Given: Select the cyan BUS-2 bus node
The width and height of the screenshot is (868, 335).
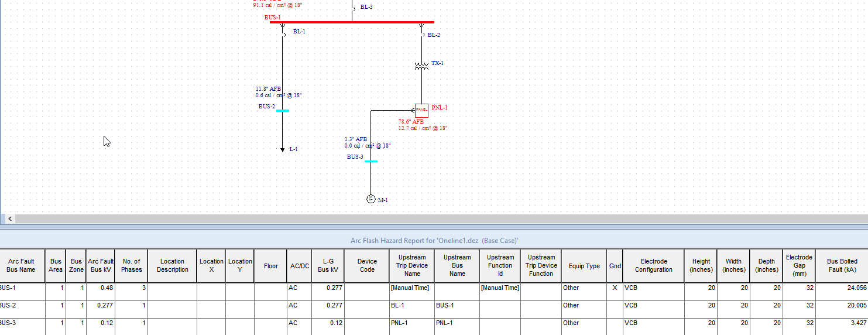Looking at the screenshot, I should click(x=282, y=111).
